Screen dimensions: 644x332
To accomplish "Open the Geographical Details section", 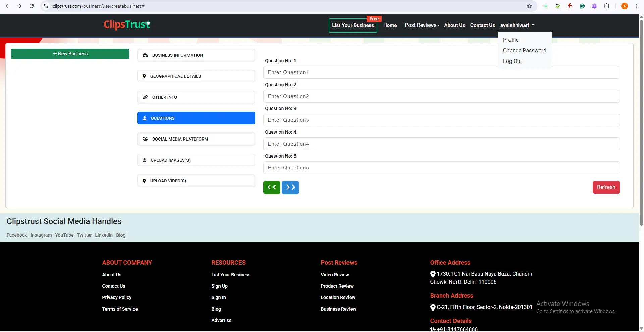I will [196, 76].
